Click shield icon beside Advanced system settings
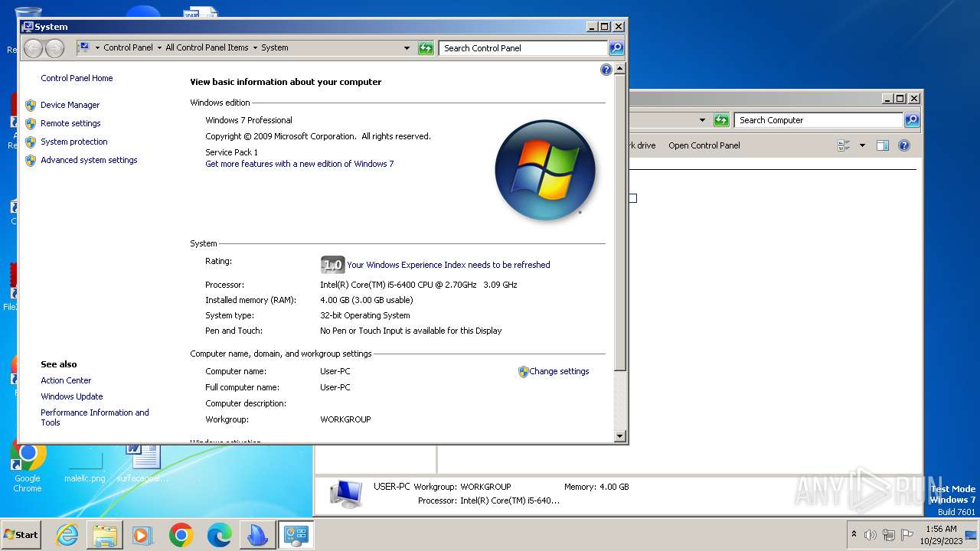 pyautogui.click(x=31, y=160)
